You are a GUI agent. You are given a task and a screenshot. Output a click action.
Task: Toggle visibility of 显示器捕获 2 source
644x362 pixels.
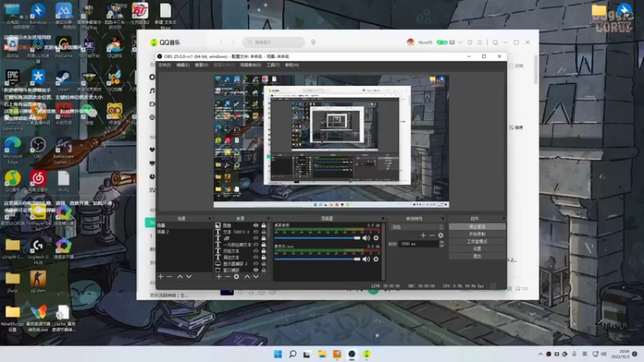[x=256, y=264]
